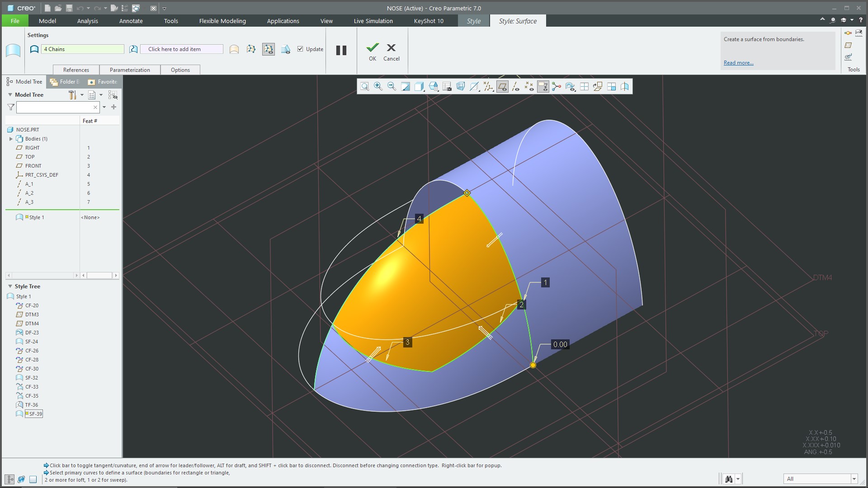Viewport: 868px width, 488px height.
Task: Open the selection filter All dropdown
Action: pos(854,479)
